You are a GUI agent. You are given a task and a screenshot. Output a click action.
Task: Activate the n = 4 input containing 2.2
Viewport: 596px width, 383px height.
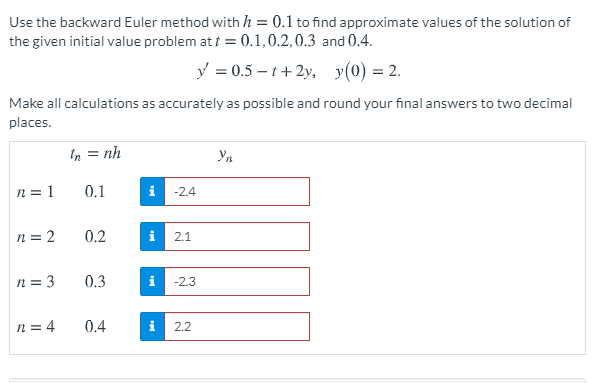(x=237, y=326)
